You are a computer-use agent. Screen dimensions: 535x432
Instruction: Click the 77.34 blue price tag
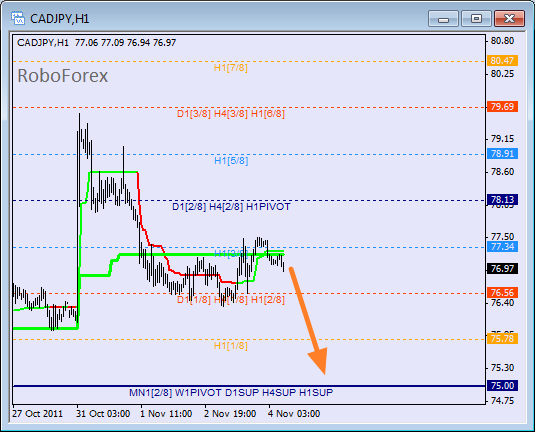pos(502,246)
